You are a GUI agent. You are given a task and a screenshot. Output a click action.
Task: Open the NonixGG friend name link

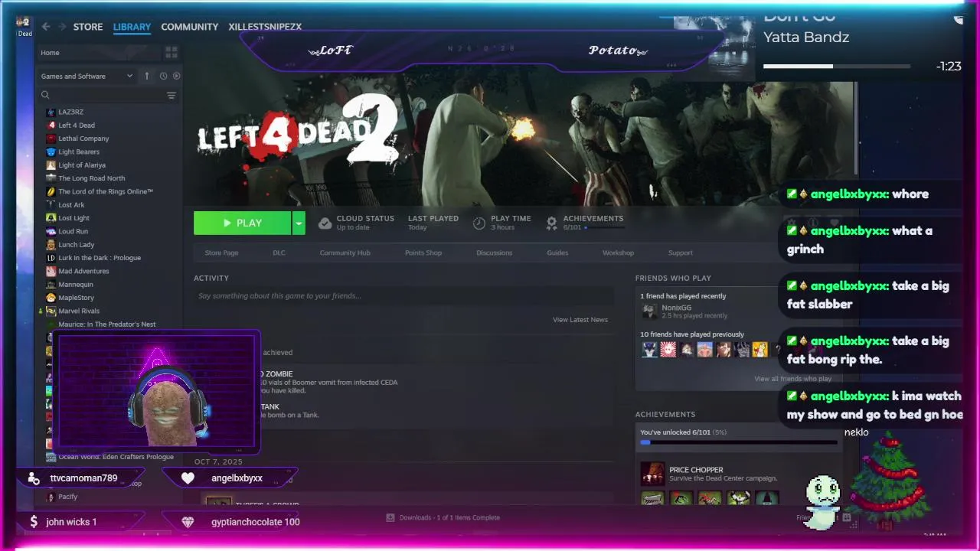pos(676,308)
